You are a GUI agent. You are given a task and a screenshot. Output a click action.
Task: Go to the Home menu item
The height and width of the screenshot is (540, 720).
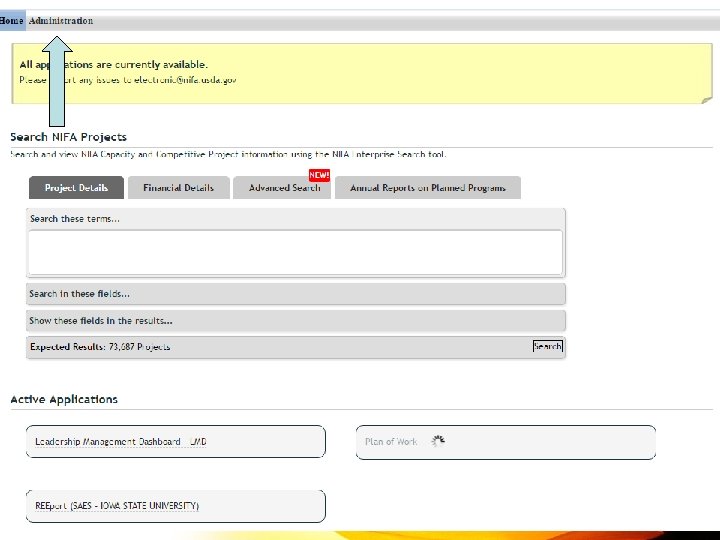(11, 21)
